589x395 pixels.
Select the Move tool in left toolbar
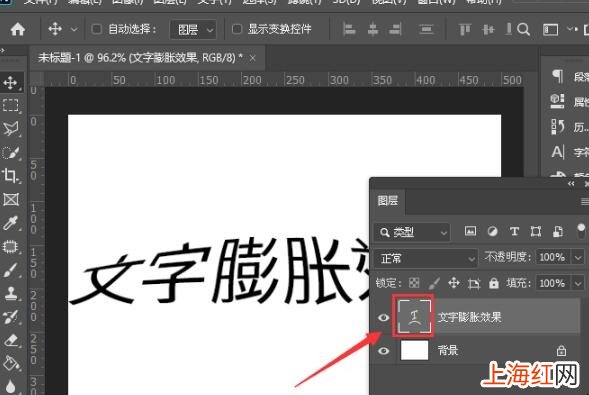tap(10, 82)
